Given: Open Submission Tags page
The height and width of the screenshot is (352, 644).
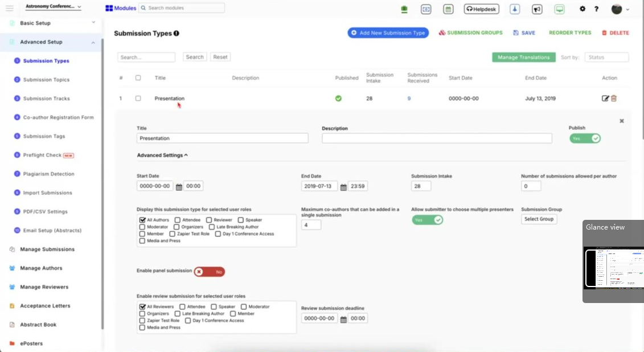Looking at the screenshot, I should coord(44,136).
